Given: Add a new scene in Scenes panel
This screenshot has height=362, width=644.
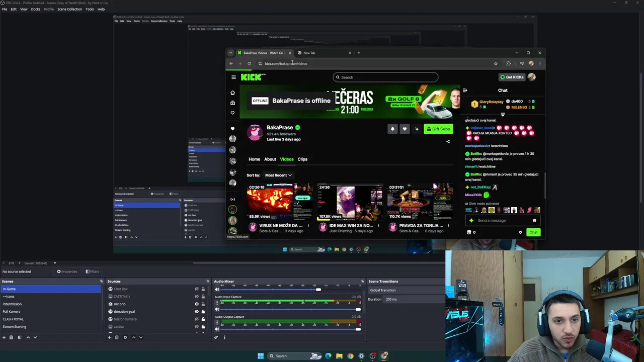Looking at the screenshot, I should [4, 337].
